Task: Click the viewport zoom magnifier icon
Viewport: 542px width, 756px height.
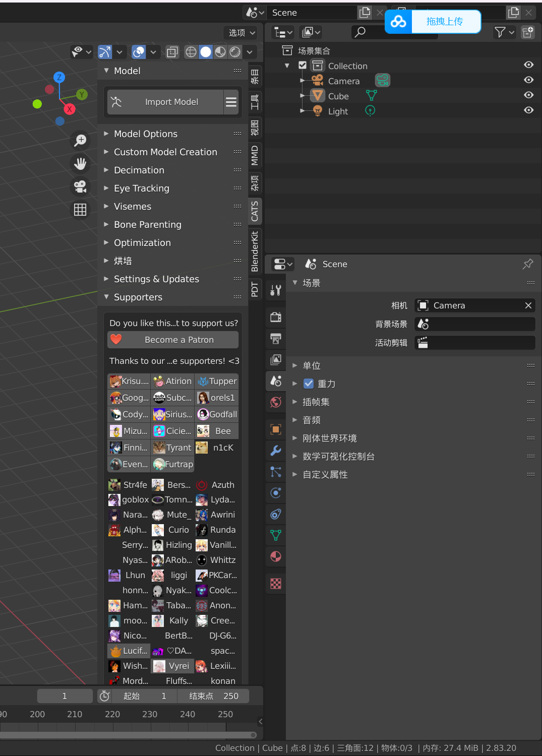Action: click(80, 140)
